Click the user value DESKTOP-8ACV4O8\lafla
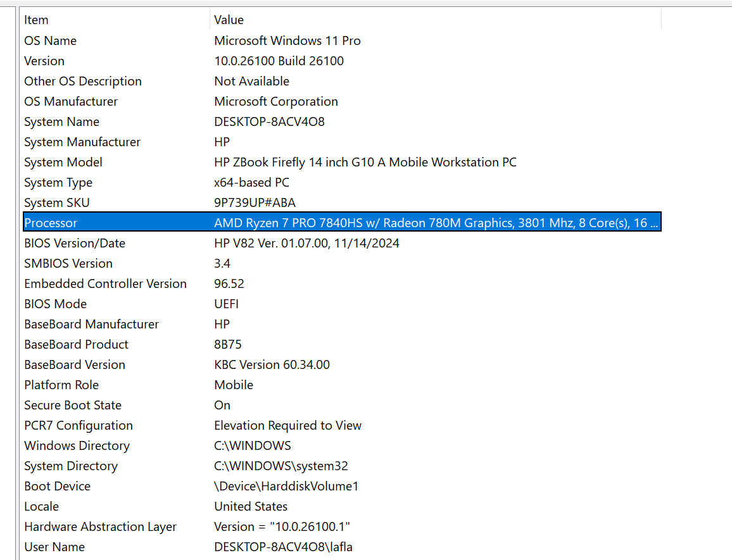This screenshot has width=732, height=560. pyautogui.click(x=284, y=547)
